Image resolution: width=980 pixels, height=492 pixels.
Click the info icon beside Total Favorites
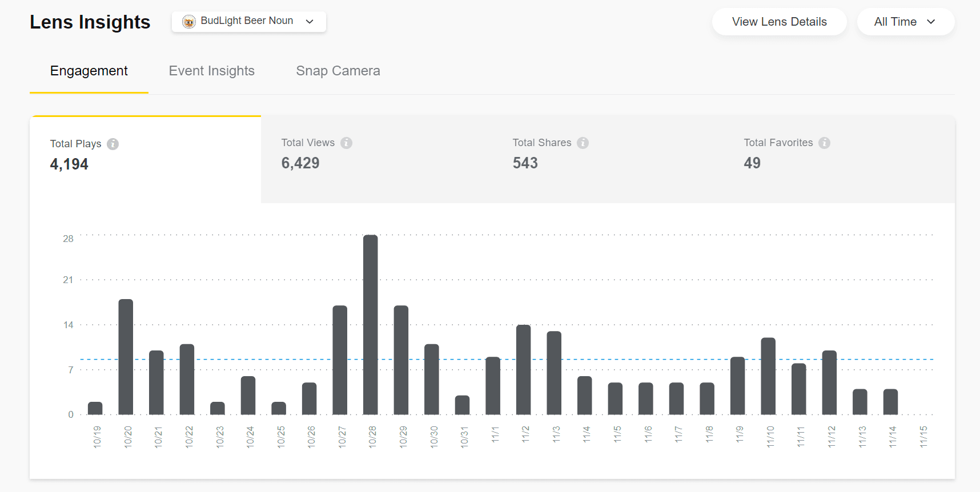coord(824,143)
